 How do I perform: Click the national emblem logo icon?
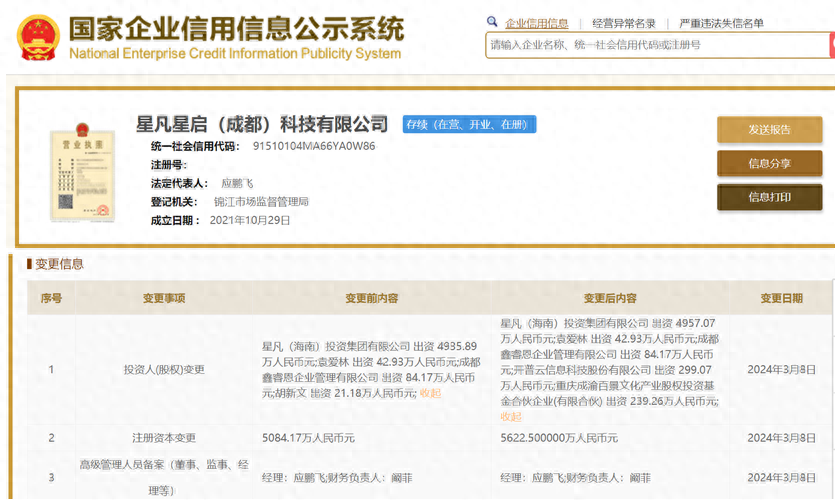38,37
